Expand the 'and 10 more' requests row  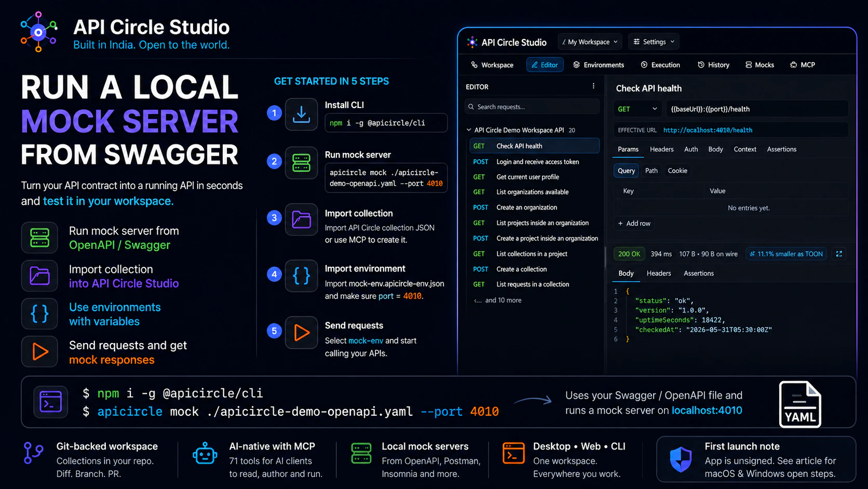click(498, 300)
